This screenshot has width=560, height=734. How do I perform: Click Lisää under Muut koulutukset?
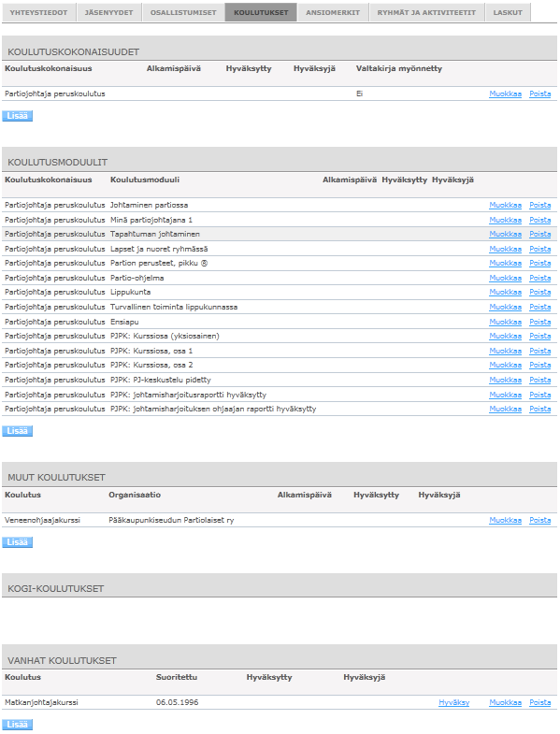(x=18, y=542)
